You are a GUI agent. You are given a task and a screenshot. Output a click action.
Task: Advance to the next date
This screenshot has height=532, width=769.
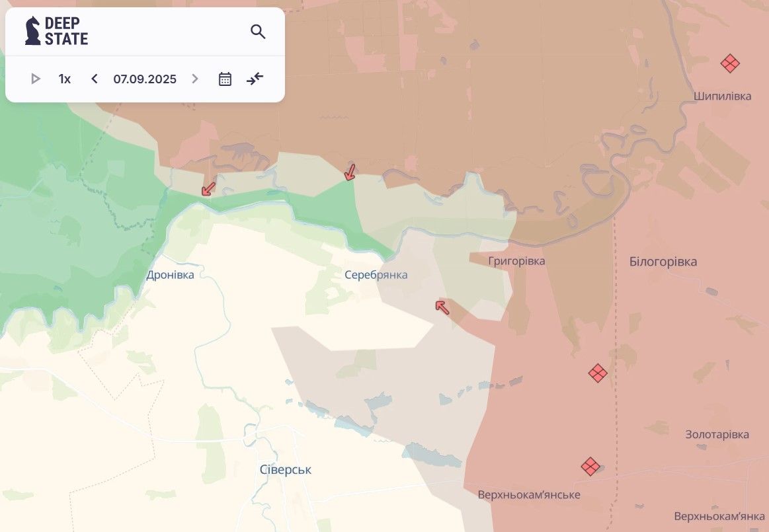point(194,79)
